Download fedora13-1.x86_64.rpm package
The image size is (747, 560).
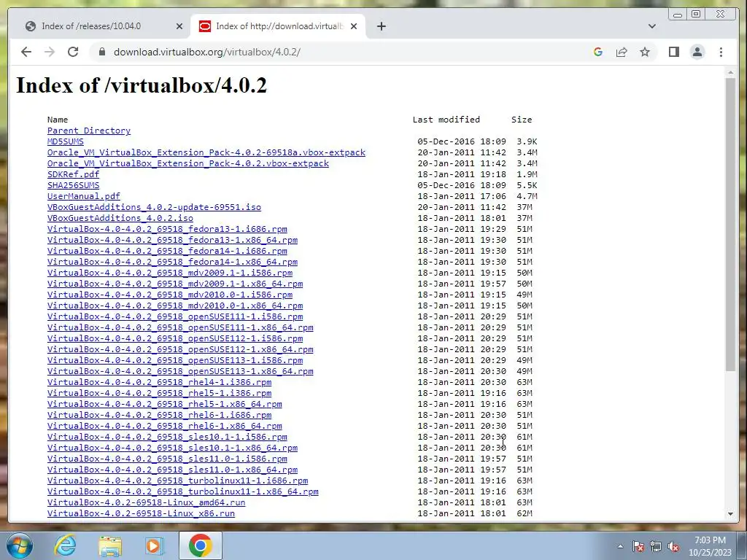172,240
